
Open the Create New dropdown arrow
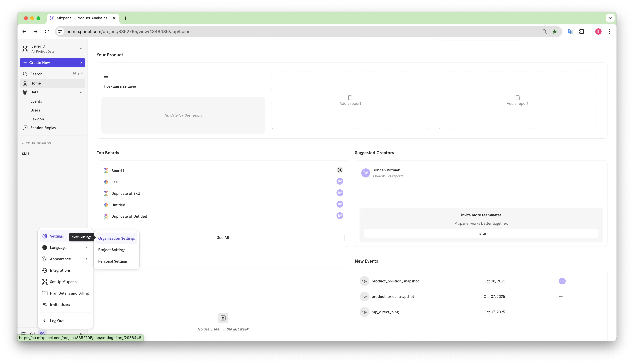coord(81,63)
